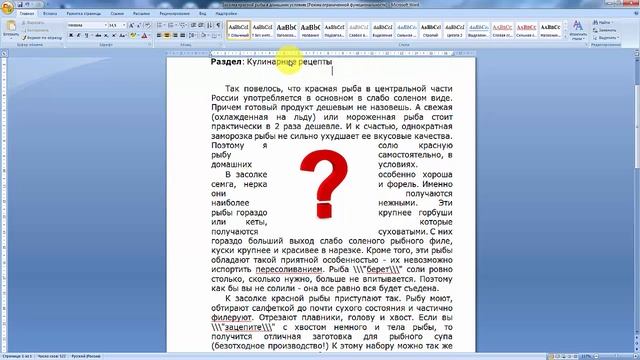The height and width of the screenshot is (360, 640).
Task: Expand the styles gallery list
Action: [x=566, y=37]
